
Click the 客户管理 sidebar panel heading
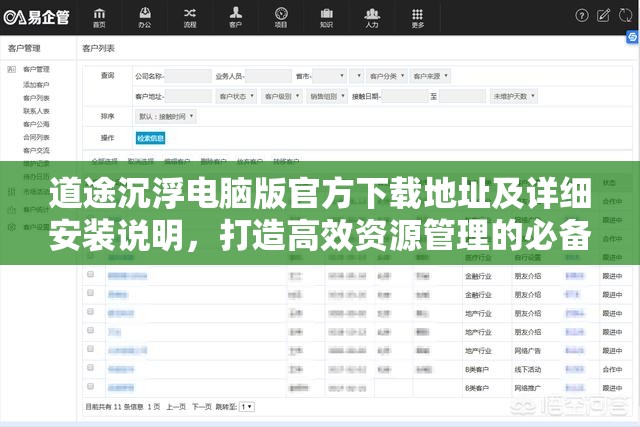click(x=24, y=48)
